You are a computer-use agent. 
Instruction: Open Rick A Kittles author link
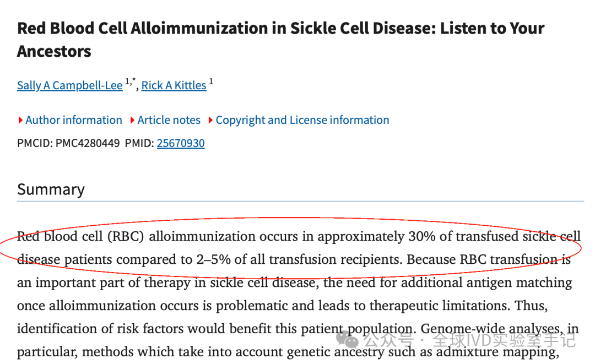pyautogui.click(x=174, y=85)
